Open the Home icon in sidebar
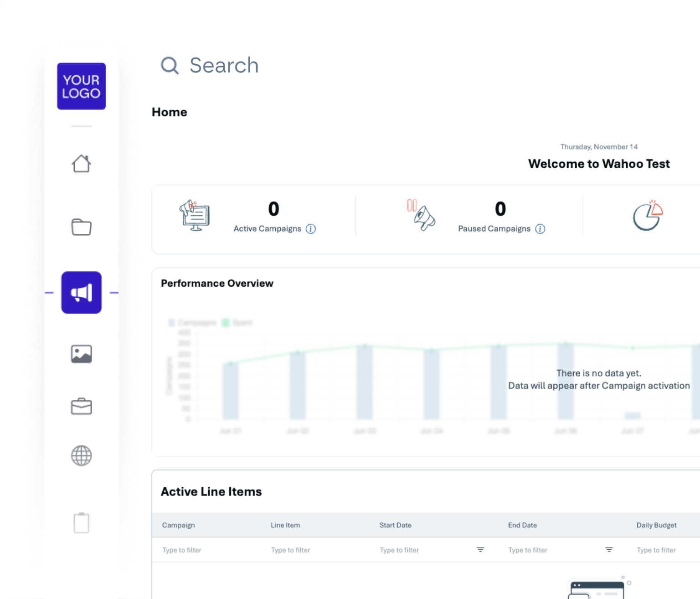Screen dimensions: 700x599 pyautogui.click(x=81, y=164)
